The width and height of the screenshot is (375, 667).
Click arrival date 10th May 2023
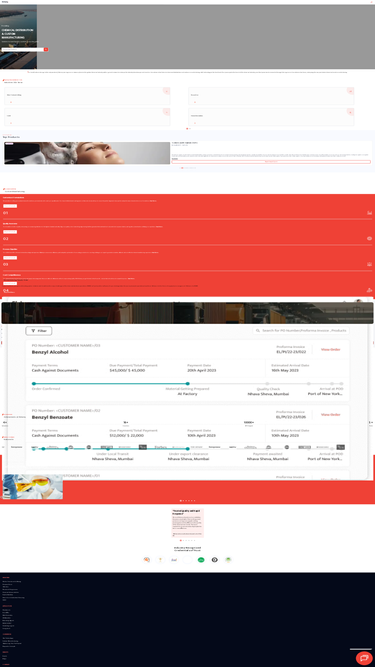coord(285,436)
